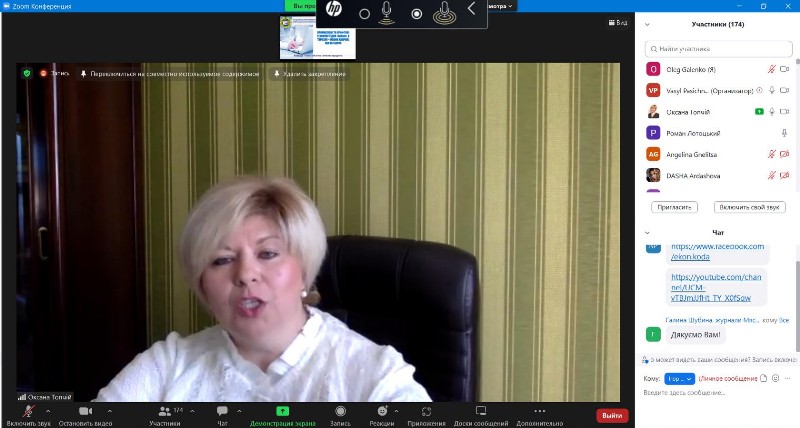Click Включить свой звук button

(x=749, y=207)
